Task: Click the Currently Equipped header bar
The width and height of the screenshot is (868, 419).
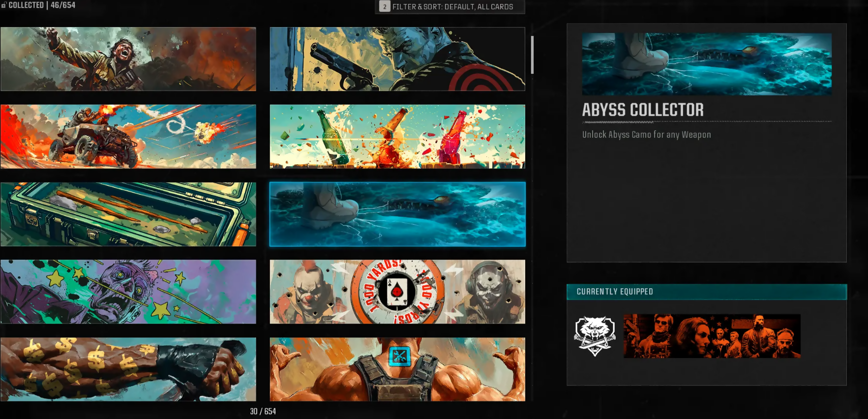Action: tap(706, 292)
